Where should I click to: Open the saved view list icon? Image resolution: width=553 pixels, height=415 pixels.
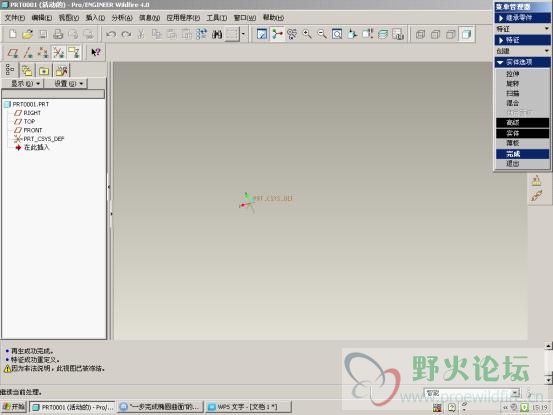(367, 34)
